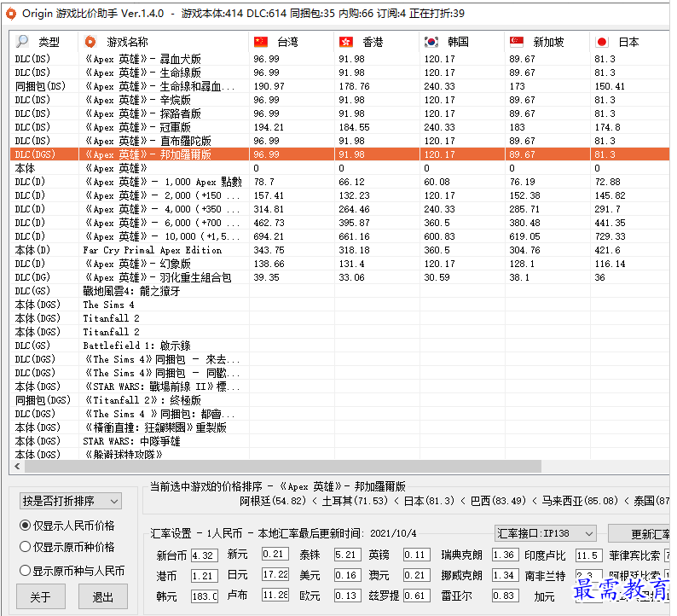Select the row 《Apex 英雄》- 羽化重生組合包
The width and height of the screenshot is (677, 616).
340,277
